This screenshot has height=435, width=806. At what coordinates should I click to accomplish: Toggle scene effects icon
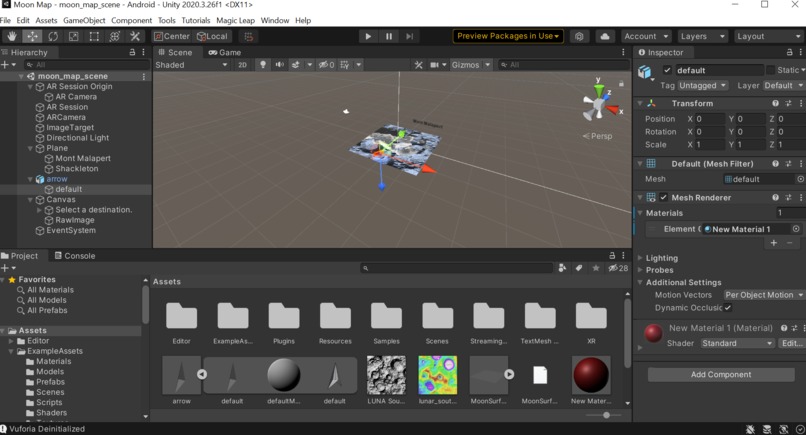click(296, 65)
